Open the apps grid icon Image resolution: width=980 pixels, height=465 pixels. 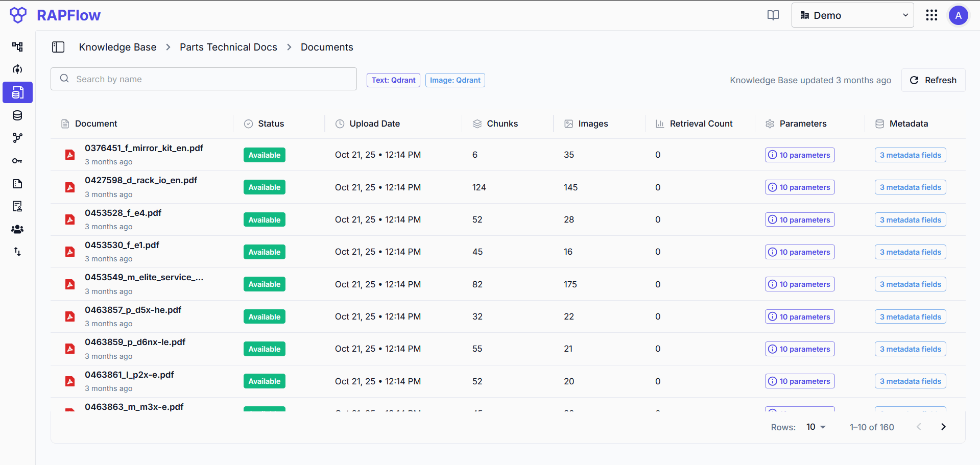pyautogui.click(x=931, y=15)
